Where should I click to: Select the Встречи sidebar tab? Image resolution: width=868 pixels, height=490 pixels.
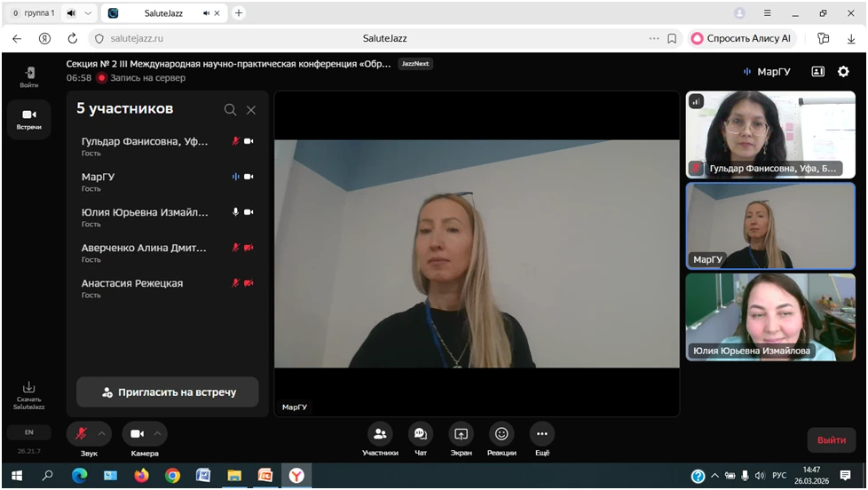point(28,117)
